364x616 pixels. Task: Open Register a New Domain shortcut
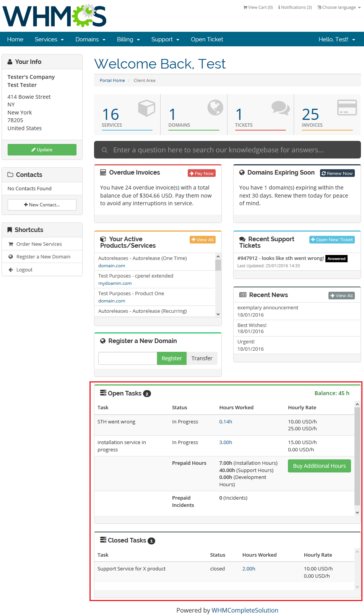tap(42, 257)
